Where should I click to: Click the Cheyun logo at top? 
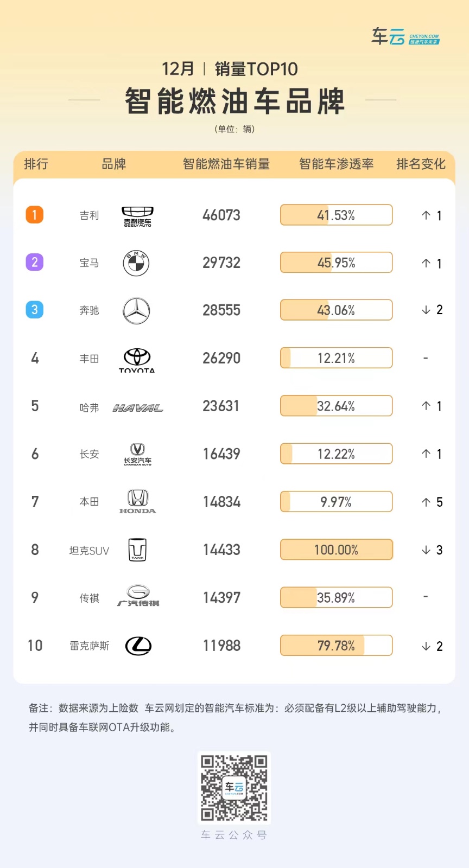pos(405,37)
